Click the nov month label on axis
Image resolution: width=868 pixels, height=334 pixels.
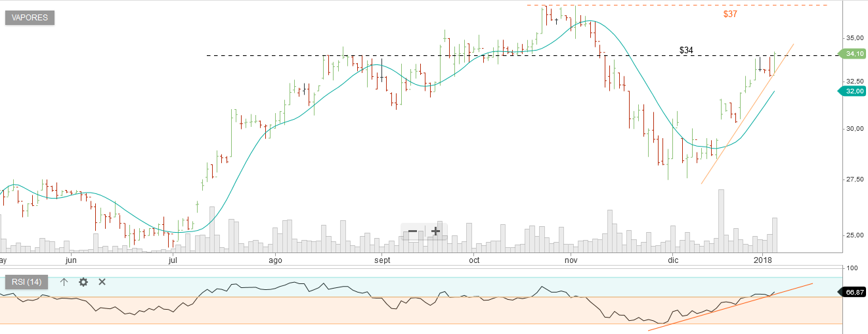[570, 260]
